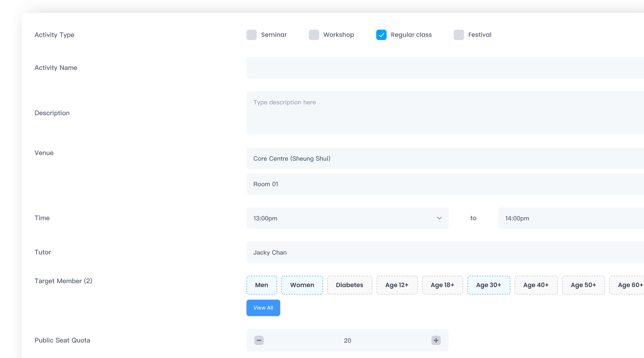The height and width of the screenshot is (358, 644).
Task: Select the Jacky Chan tutor field
Action: pyautogui.click(x=445, y=252)
